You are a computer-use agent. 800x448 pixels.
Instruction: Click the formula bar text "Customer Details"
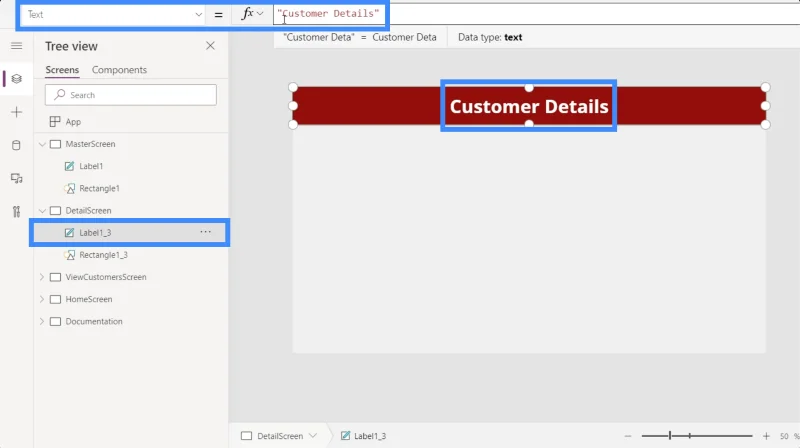click(x=328, y=14)
